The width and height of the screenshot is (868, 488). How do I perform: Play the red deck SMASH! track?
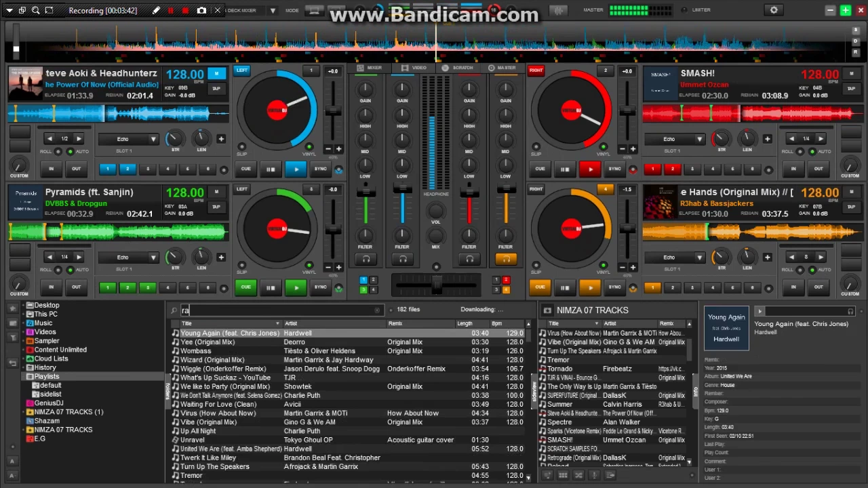click(590, 169)
